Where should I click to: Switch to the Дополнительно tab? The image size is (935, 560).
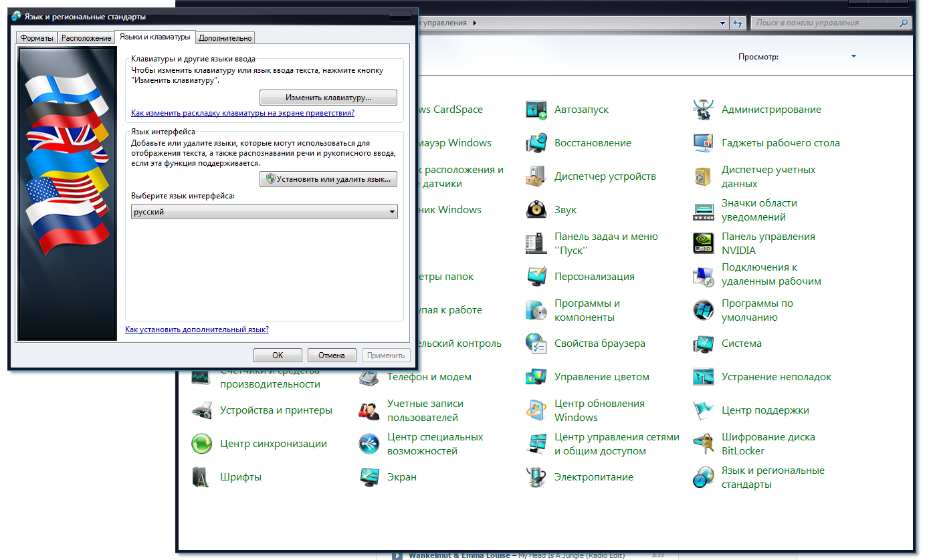(225, 38)
